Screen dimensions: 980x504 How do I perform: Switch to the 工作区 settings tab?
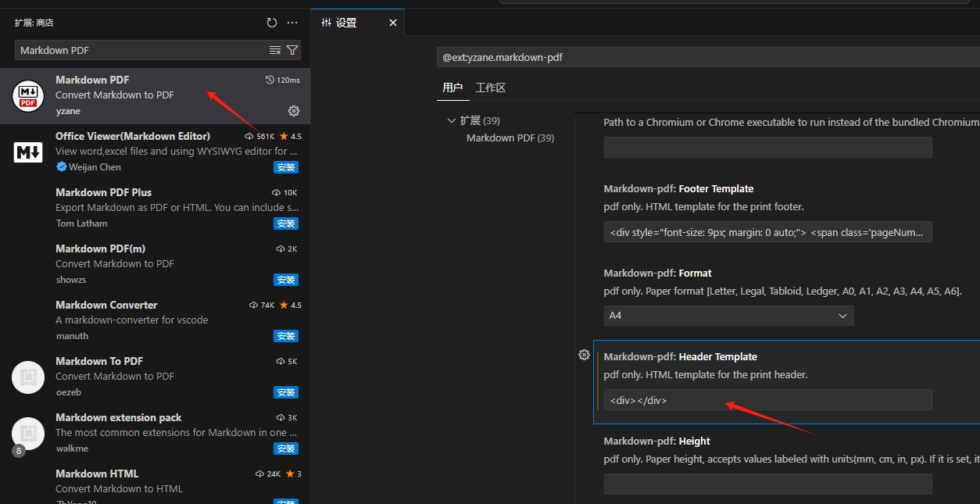click(491, 88)
